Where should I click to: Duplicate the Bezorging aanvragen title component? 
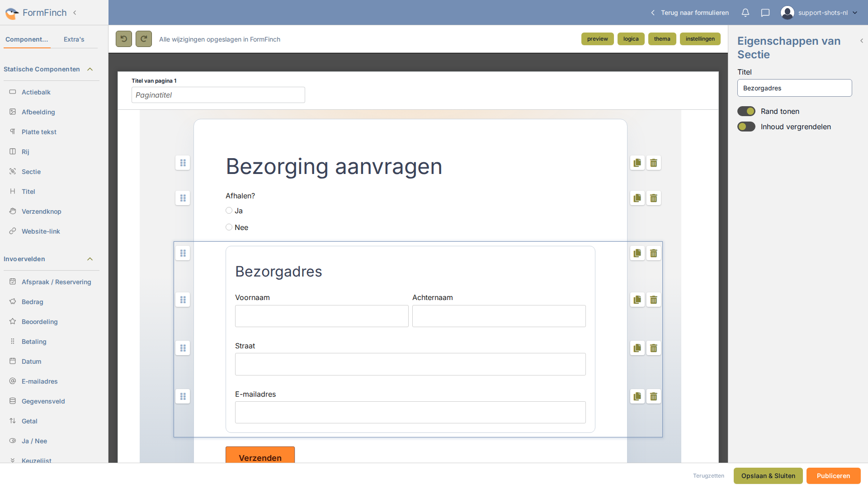(x=637, y=163)
